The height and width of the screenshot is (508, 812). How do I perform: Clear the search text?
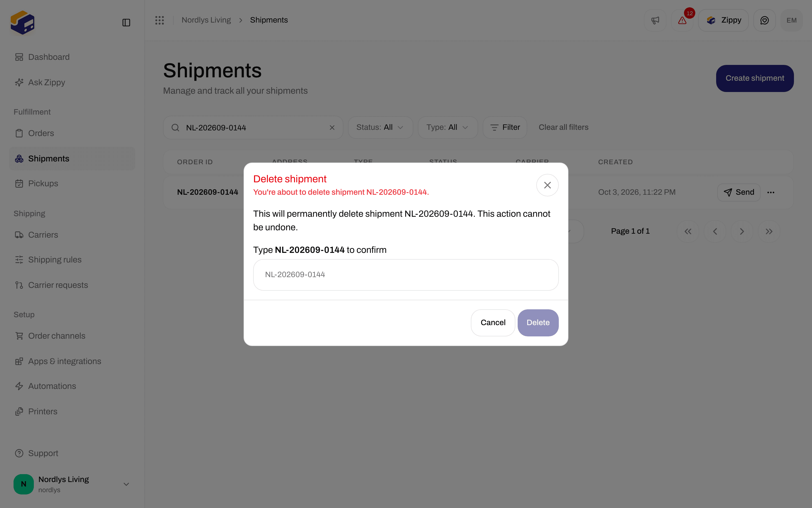pyautogui.click(x=332, y=128)
